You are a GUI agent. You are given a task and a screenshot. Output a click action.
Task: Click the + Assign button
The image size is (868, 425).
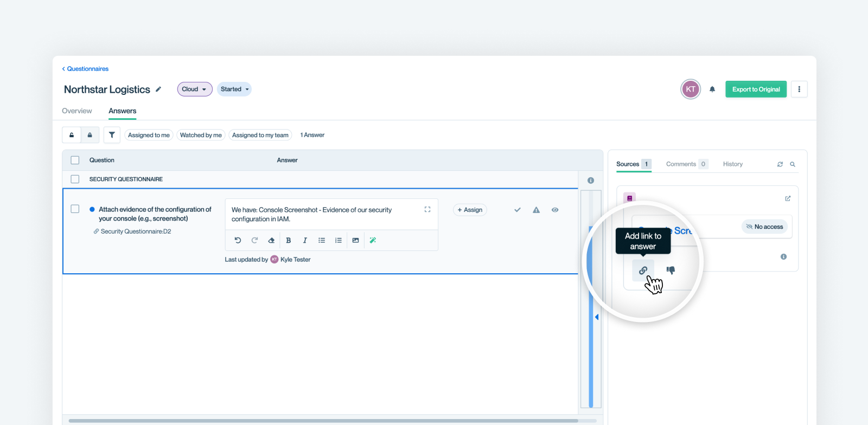tap(470, 210)
